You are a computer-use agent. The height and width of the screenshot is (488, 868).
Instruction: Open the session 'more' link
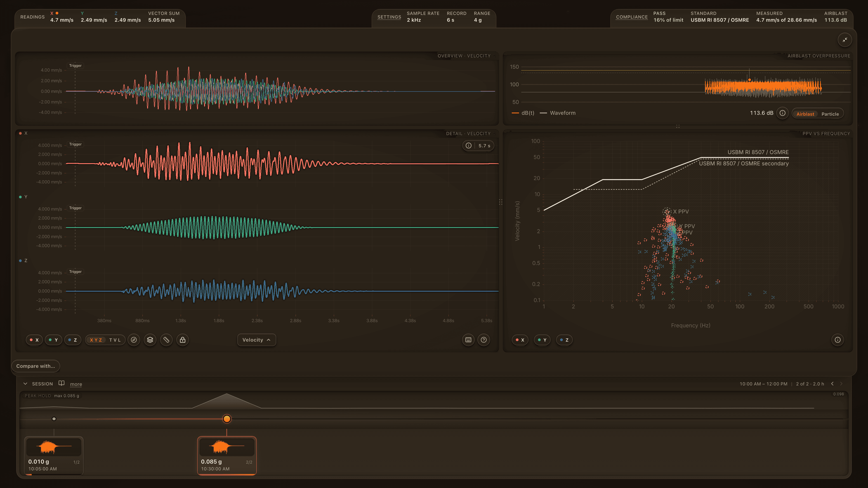pos(76,384)
